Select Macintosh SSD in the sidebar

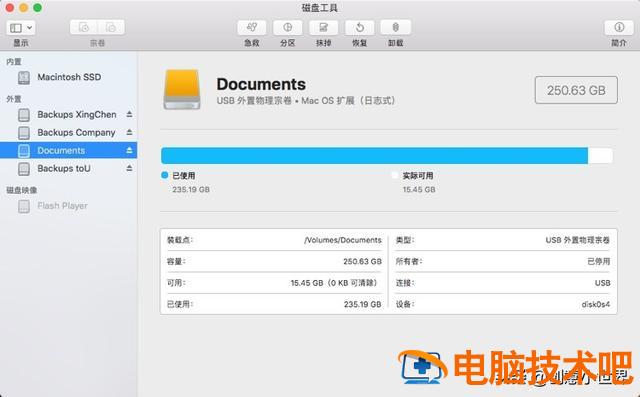(x=69, y=77)
